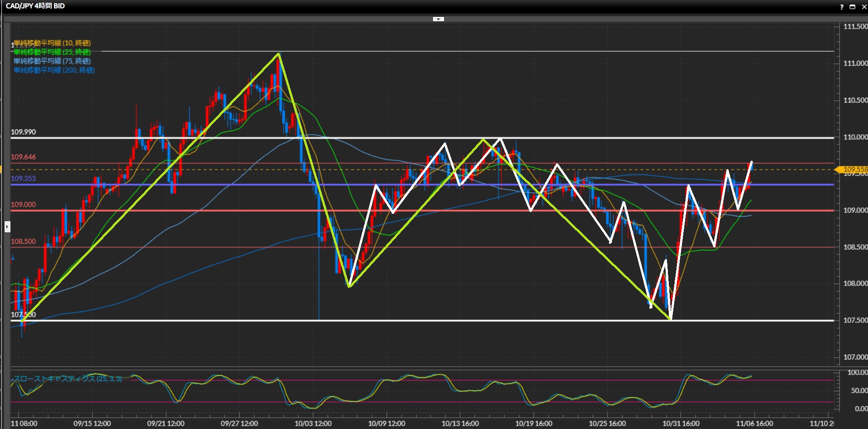The image size is (868, 429).
Task: Click the CAD/JPY chart title text
Action: [35, 6]
